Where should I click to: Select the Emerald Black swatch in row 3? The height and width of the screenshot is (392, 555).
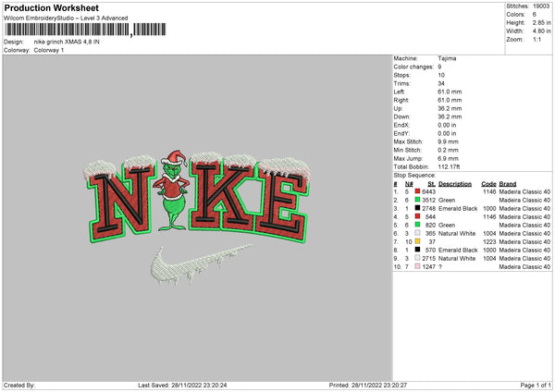417,208
